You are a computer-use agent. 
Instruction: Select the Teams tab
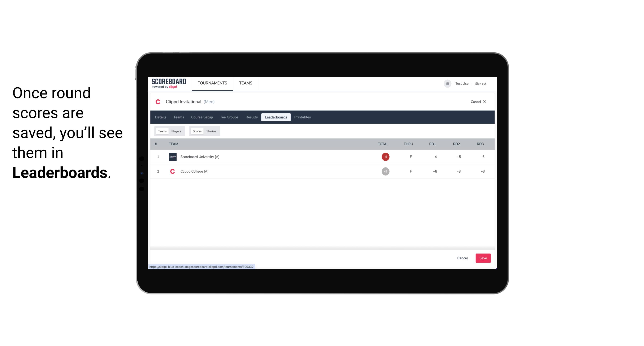click(162, 131)
